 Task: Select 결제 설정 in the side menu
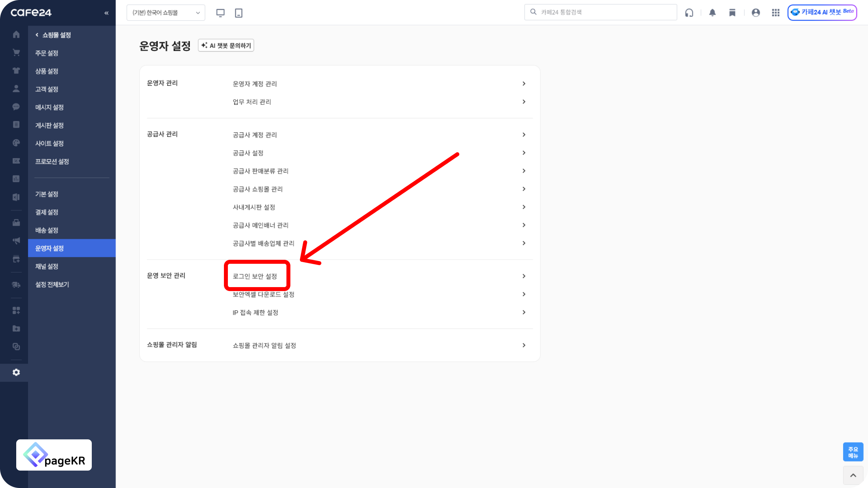(x=47, y=212)
